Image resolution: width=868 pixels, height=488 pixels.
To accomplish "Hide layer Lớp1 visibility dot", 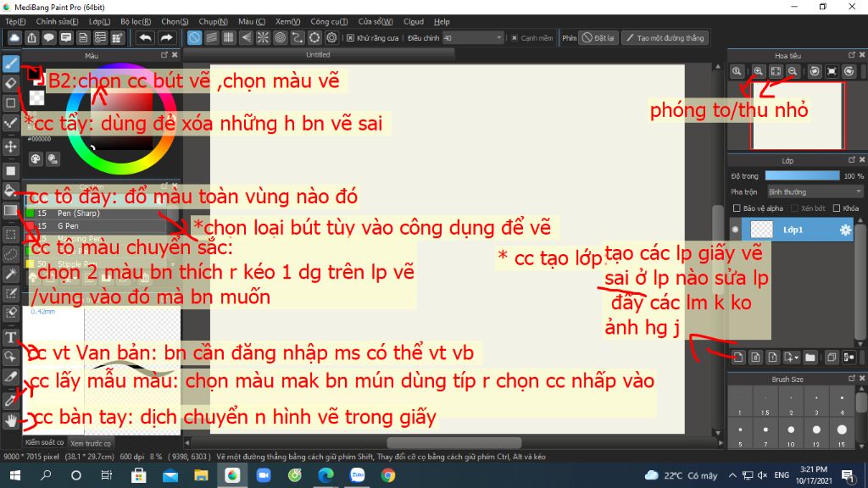I will tap(735, 230).
